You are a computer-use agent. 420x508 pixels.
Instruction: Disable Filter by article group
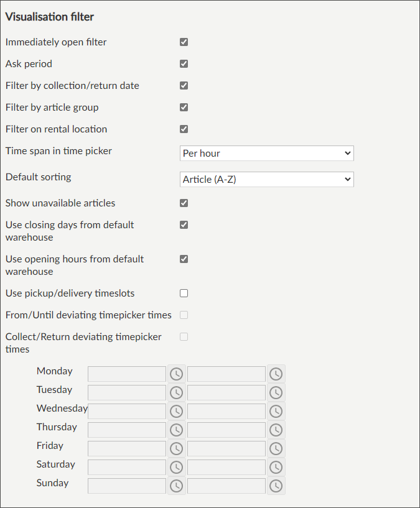[184, 108]
